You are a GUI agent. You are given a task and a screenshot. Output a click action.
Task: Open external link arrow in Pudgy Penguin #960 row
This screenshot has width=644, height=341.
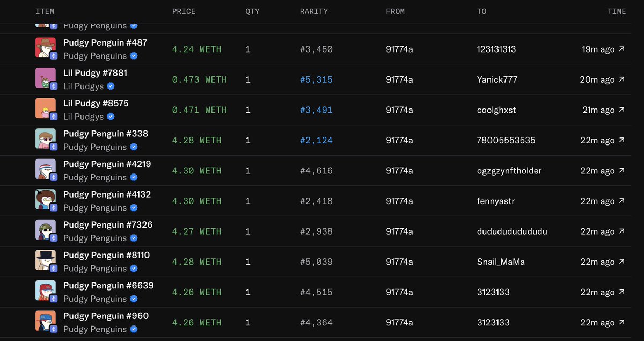(x=621, y=322)
